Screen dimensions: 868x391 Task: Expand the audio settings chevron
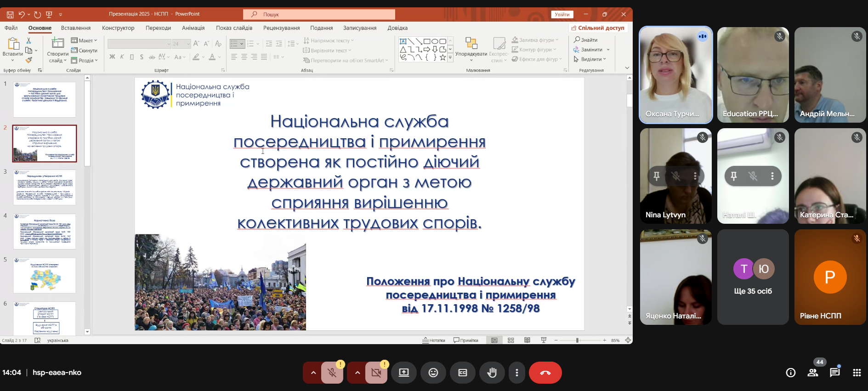[313, 373]
